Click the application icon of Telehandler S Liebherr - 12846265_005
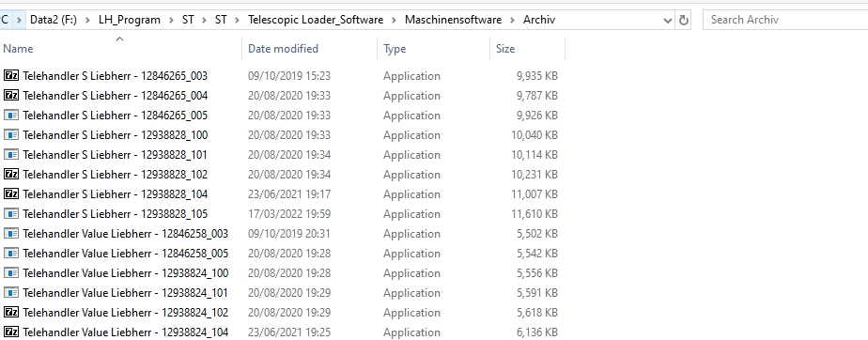The height and width of the screenshot is (340, 868). (x=11, y=116)
